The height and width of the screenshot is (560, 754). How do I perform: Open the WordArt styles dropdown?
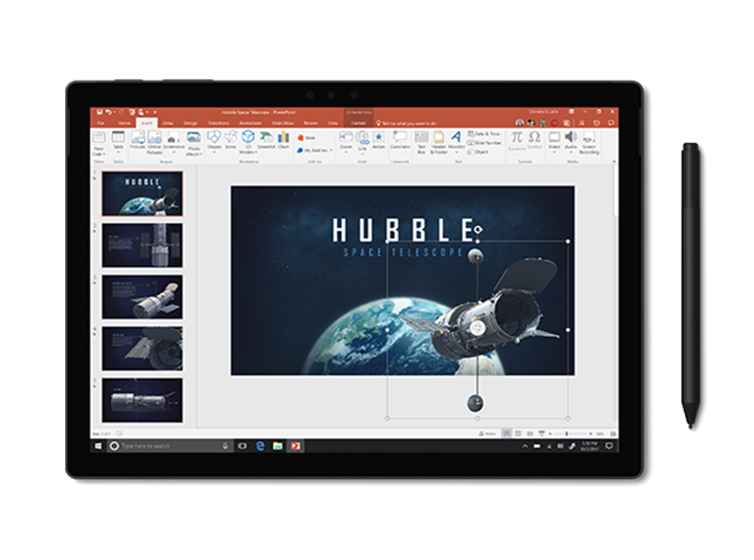(456, 142)
